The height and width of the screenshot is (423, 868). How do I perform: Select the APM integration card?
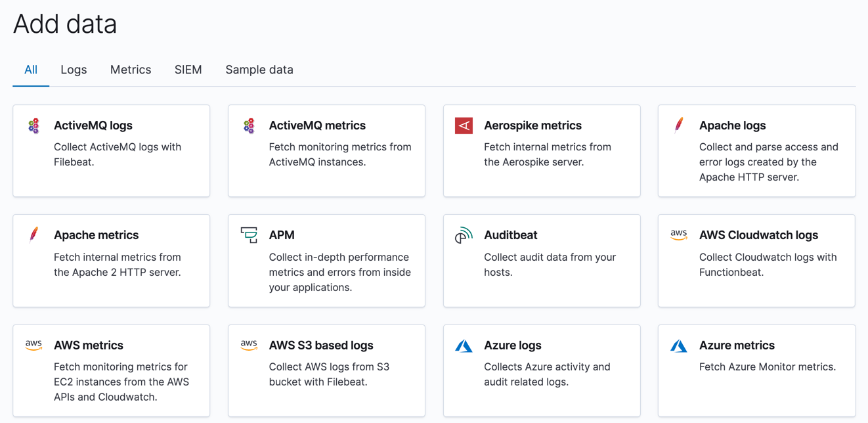point(326,260)
